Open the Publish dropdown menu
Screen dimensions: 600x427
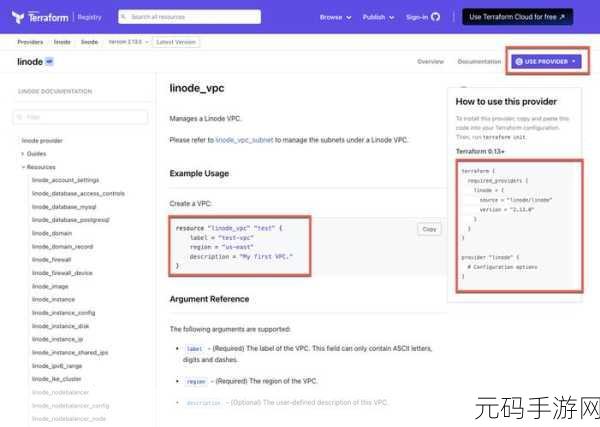pos(378,17)
